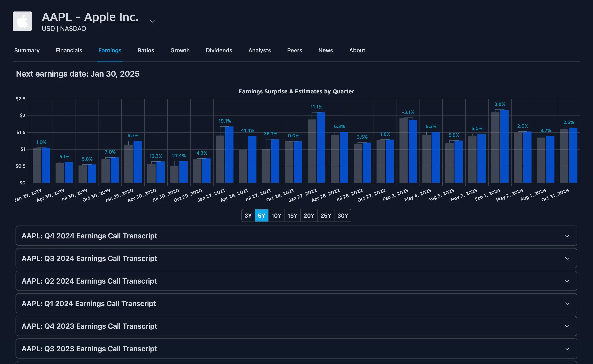The width and height of the screenshot is (593, 364).
Task: Select the Earnings tab
Action: [x=110, y=50]
